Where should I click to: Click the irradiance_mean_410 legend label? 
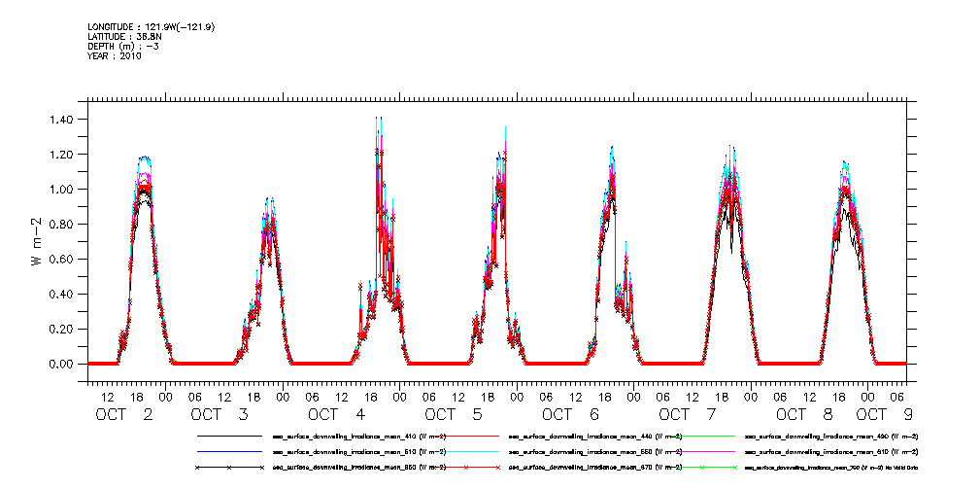[x=359, y=437]
